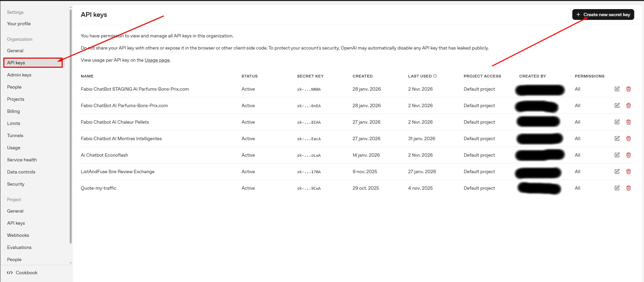Image resolution: width=644 pixels, height=282 pixels.
Task: Delete the Montres Intelligentes API key
Action: point(628,138)
